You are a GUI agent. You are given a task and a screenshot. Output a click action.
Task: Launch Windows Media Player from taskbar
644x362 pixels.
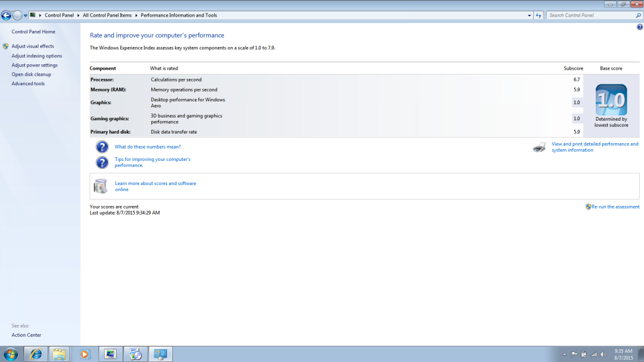pos(85,354)
